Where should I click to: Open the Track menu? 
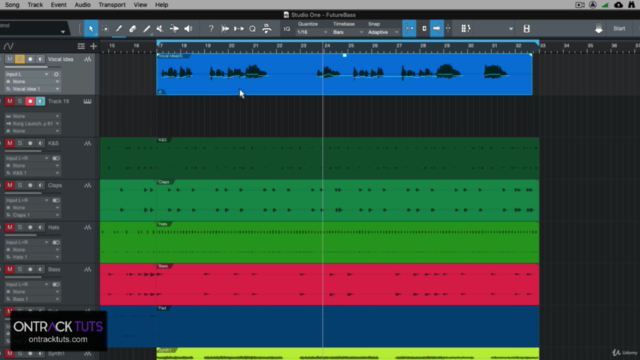click(35, 5)
